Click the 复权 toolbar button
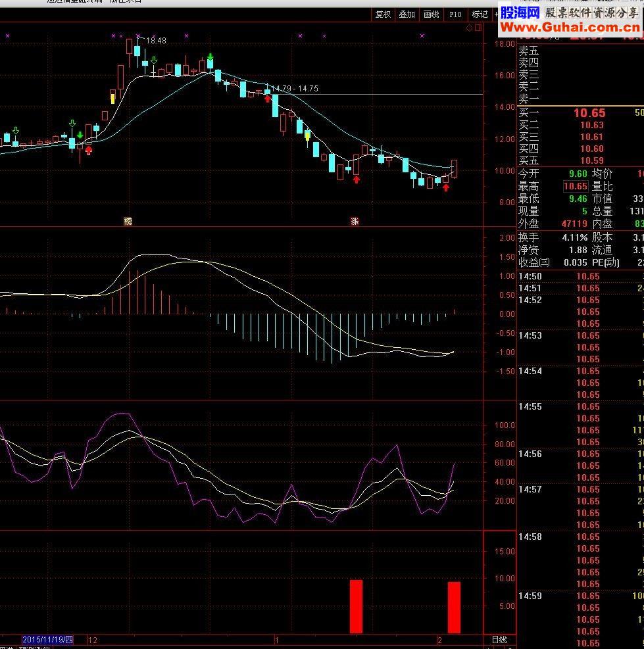 tap(383, 14)
